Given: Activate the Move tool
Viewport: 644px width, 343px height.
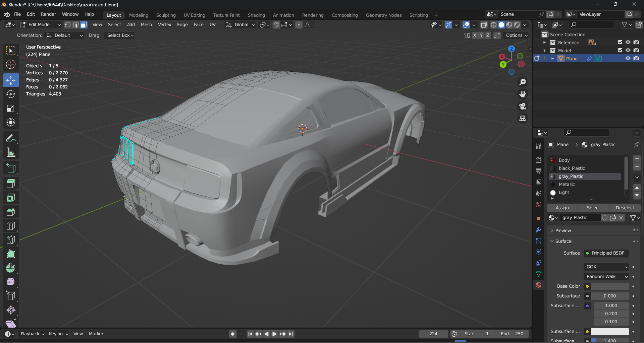Looking at the screenshot, I should click(11, 80).
